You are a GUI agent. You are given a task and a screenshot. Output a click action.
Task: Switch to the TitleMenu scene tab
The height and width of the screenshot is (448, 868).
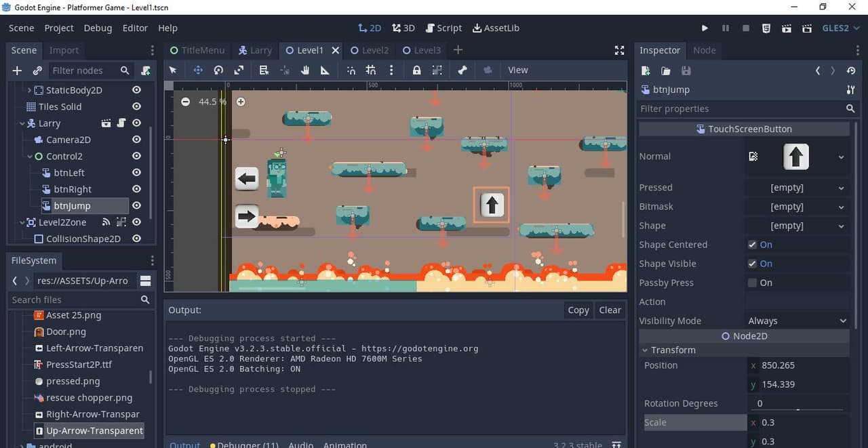(197, 50)
